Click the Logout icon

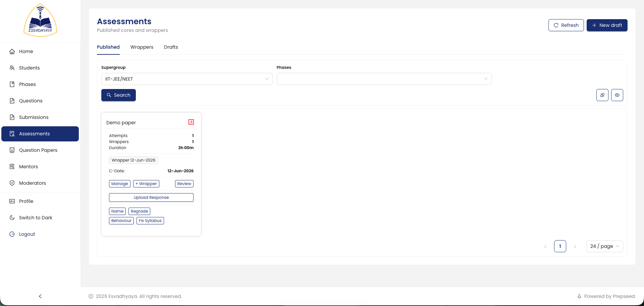point(12,234)
